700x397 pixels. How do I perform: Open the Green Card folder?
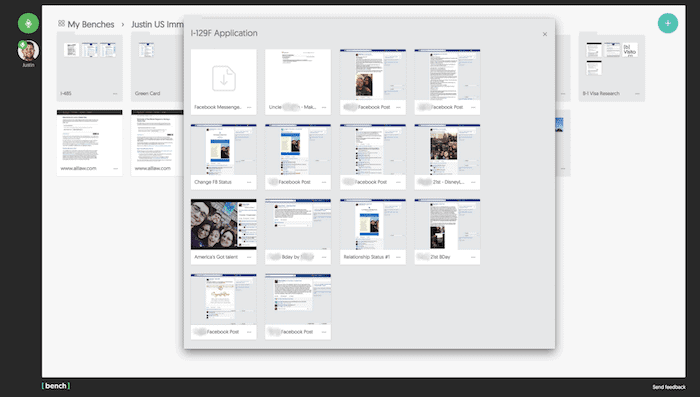pyautogui.click(x=157, y=67)
